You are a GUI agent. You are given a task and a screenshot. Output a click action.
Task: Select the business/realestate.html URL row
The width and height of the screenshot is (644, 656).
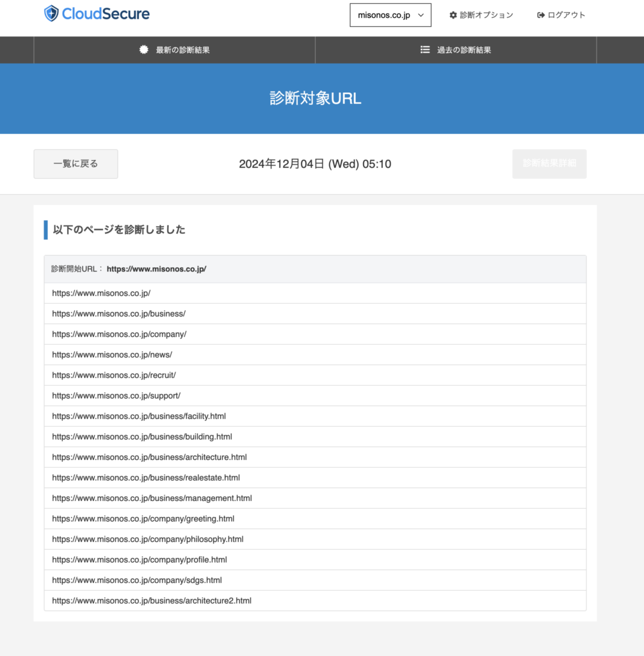coord(146,478)
